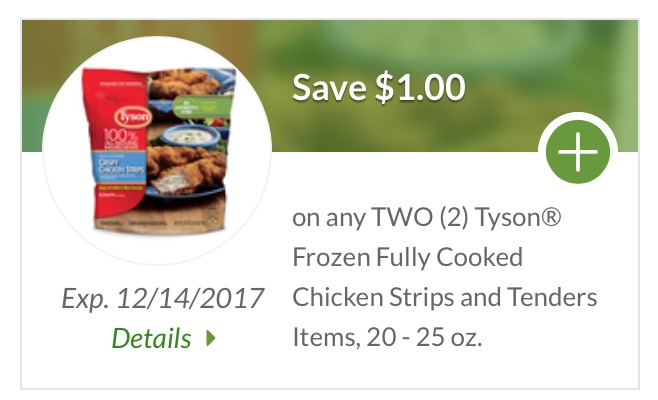
Task: Select the Exp. 12/14/2017 expiration text
Action: pos(163,298)
